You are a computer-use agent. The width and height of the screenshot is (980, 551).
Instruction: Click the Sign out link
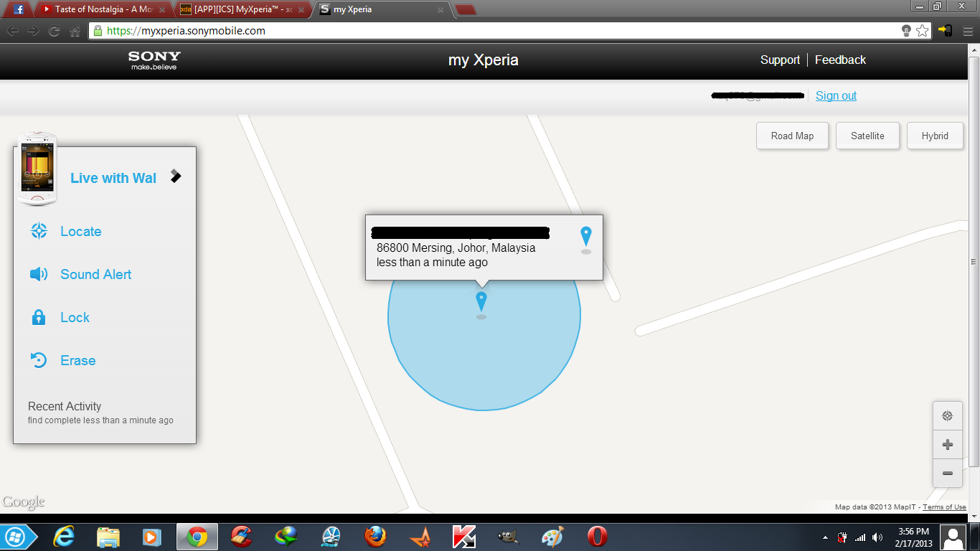tap(836, 96)
